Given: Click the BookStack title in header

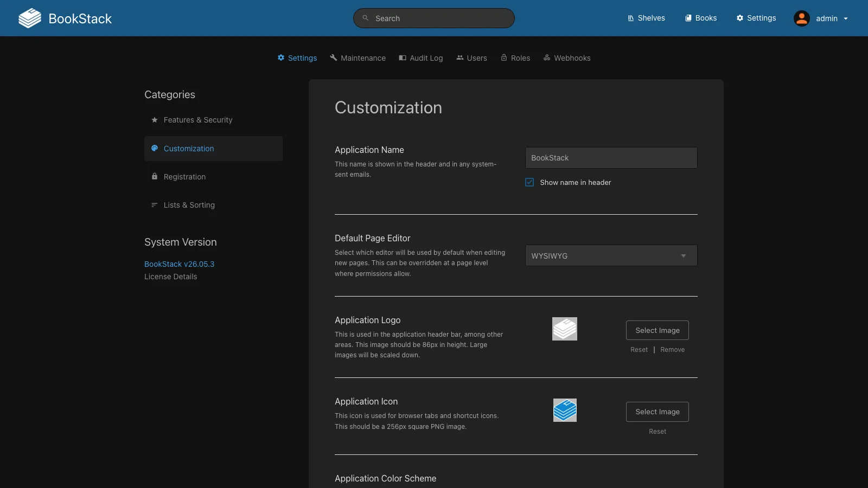Looking at the screenshot, I should pyautogui.click(x=80, y=18).
